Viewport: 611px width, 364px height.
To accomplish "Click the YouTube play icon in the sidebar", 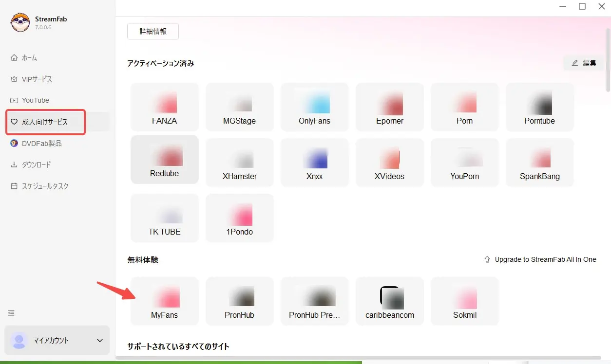I will point(14,100).
